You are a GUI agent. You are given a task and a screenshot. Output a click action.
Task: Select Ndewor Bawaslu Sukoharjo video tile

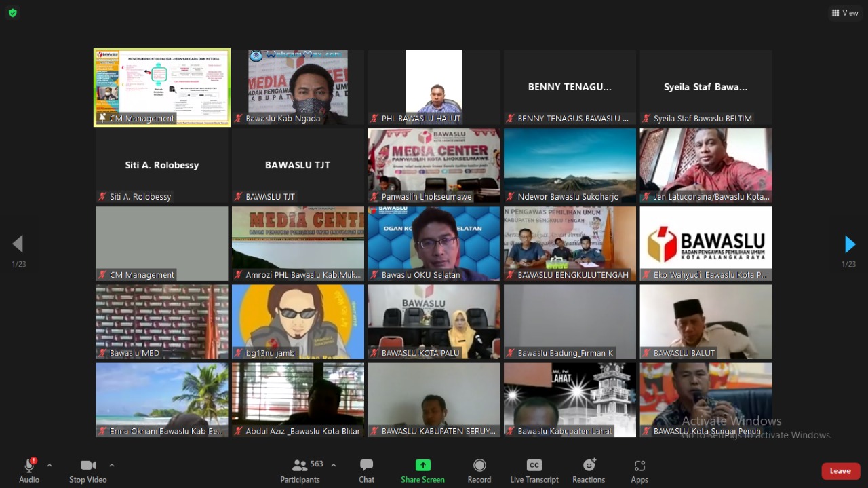[570, 166]
